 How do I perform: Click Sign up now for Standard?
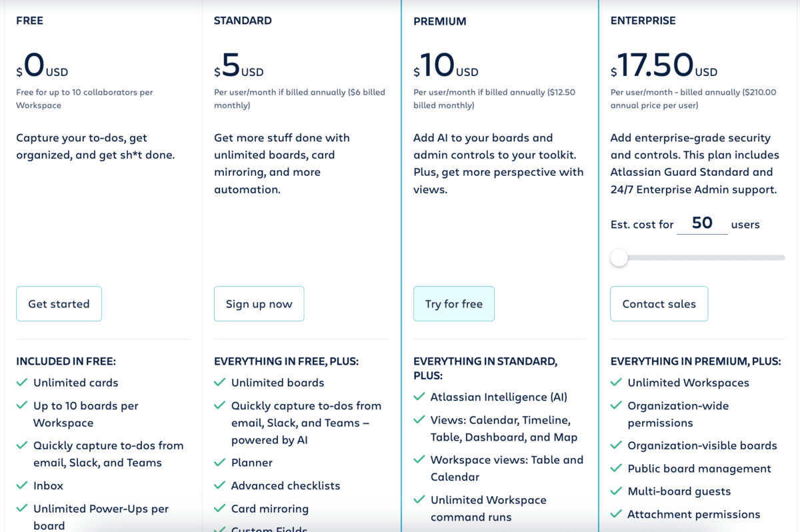(259, 304)
